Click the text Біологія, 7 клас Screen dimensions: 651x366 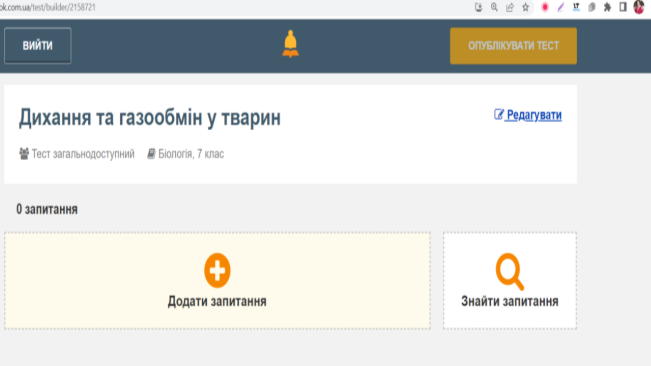[191, 154]
